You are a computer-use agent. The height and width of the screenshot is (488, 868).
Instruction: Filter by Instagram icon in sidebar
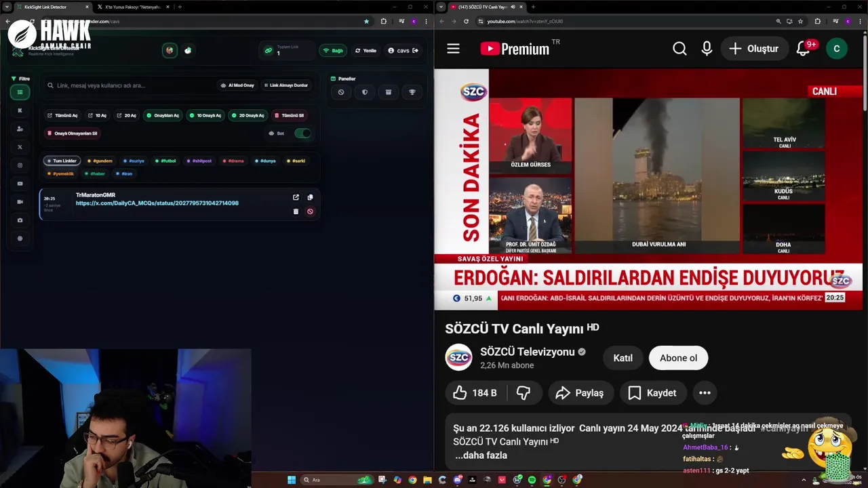click(20, 165)
